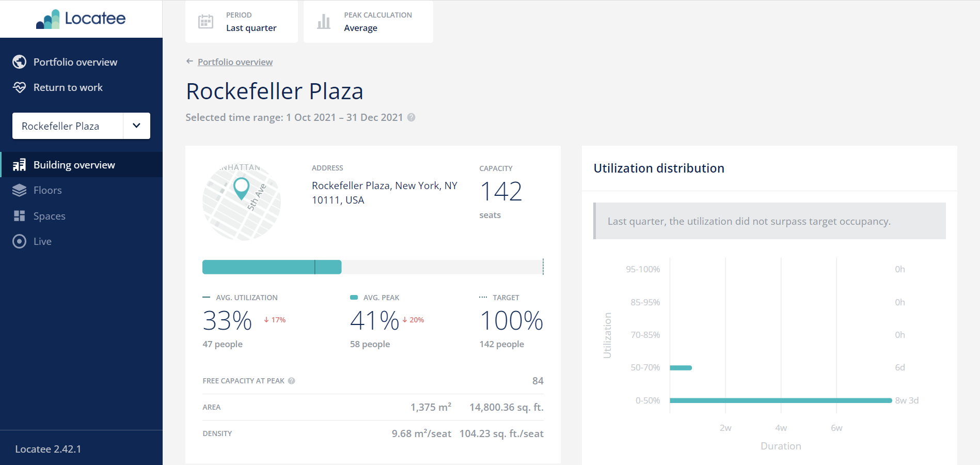Click area value 1,375 m²

431,407
